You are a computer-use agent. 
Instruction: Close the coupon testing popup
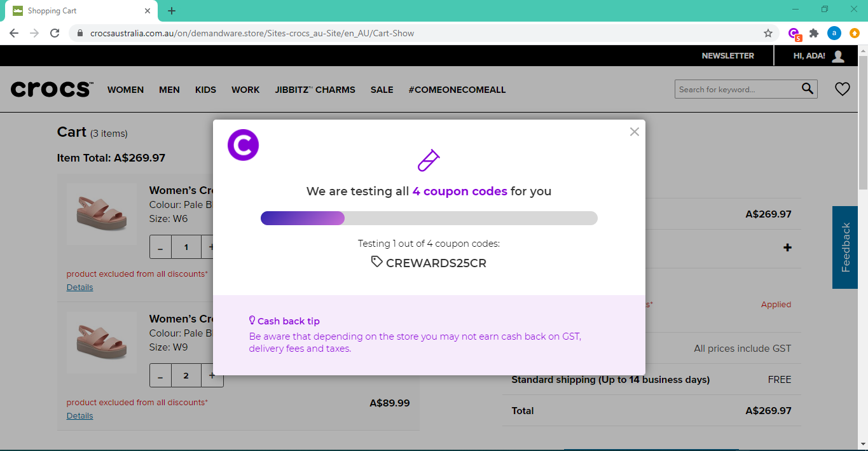pyautogui.click(x=634, y=132)
